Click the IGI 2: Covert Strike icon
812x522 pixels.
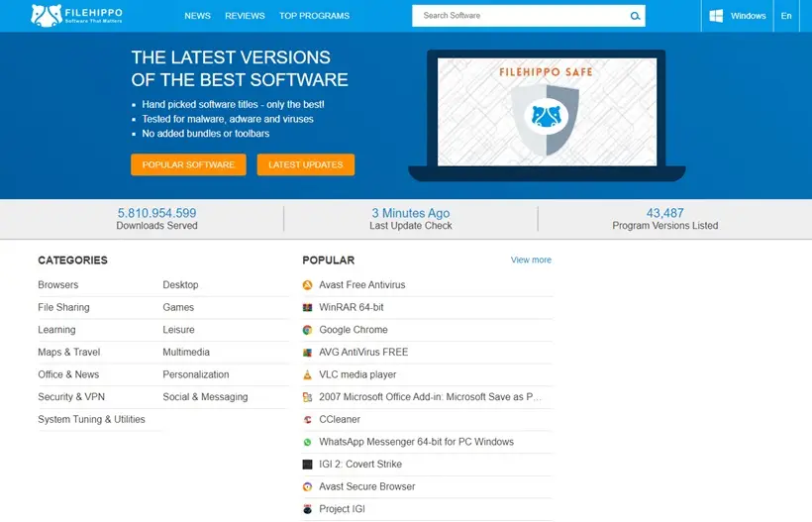[x=307, y=465]
